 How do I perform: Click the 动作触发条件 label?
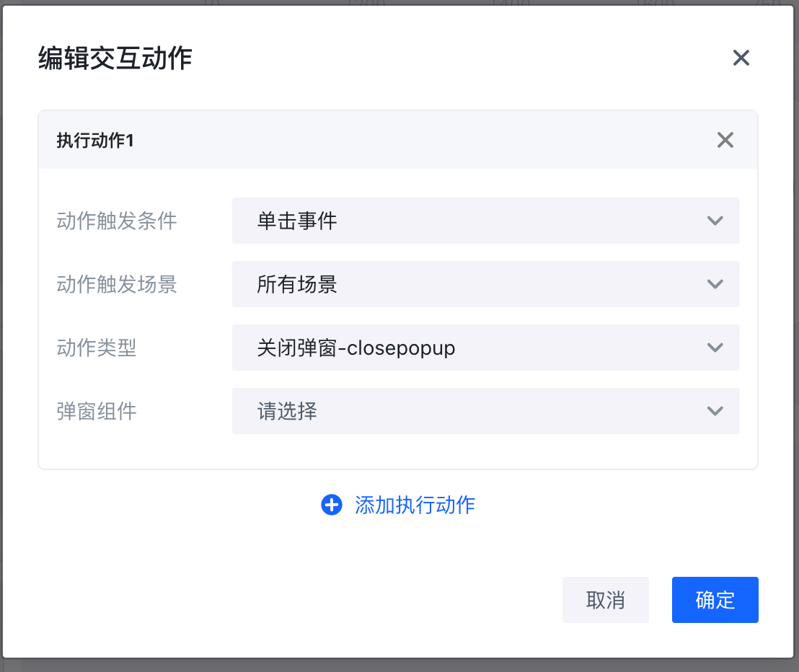[117, 221]
